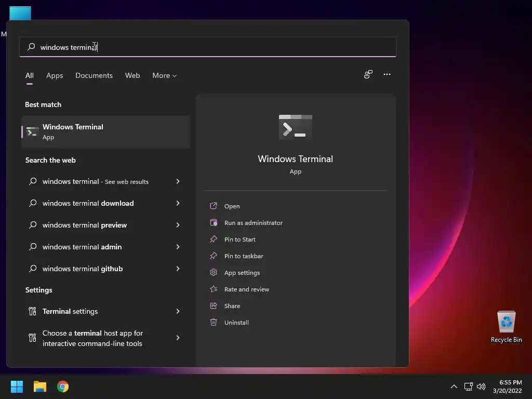
Task: Click tools icon beside 'Choose a terminal host app'
Action: (32, 338)
